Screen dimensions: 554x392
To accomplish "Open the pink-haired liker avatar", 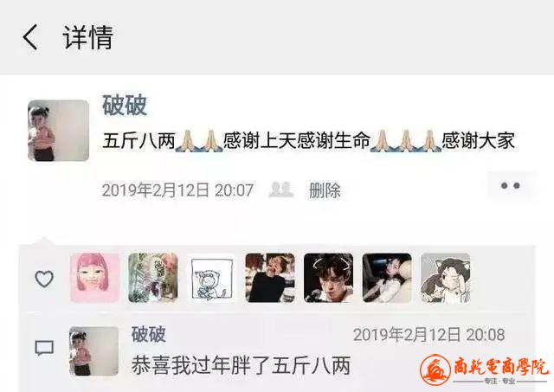I will 95,278.
